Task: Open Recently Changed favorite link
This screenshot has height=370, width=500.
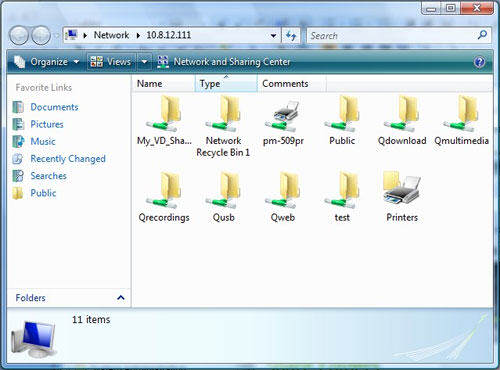Action: click(x=59, y=159)
